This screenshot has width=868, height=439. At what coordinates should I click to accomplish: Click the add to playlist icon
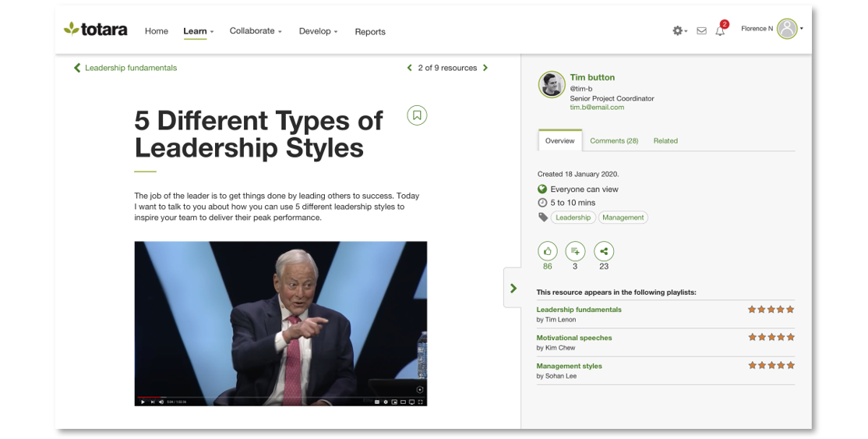click(x=575, y=251)
